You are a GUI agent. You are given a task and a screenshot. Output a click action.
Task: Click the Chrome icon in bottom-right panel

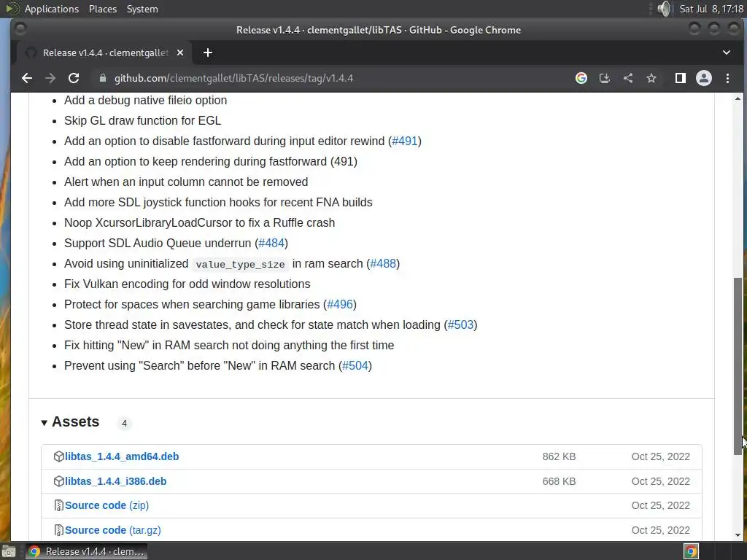(x=691, y=551)
